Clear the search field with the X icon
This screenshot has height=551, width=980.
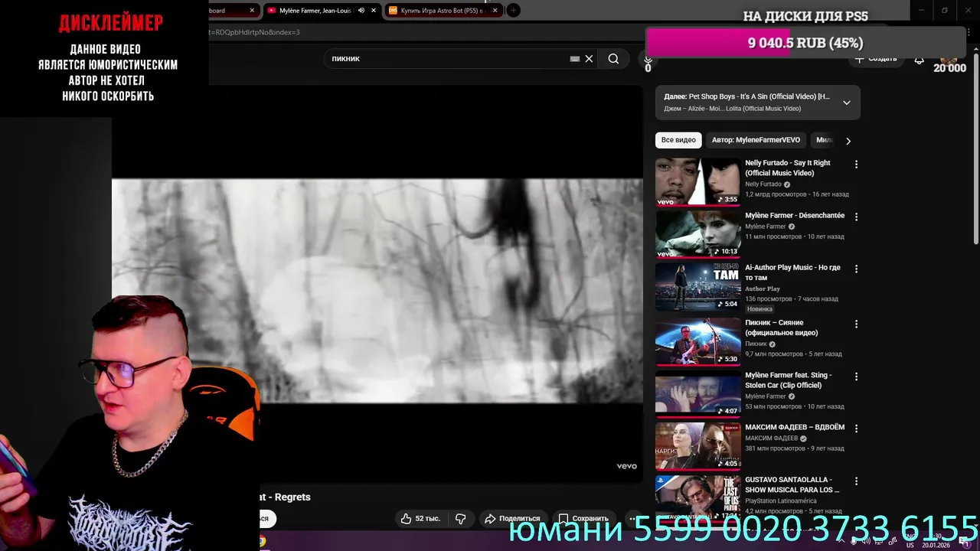click(x=589, y=59)
